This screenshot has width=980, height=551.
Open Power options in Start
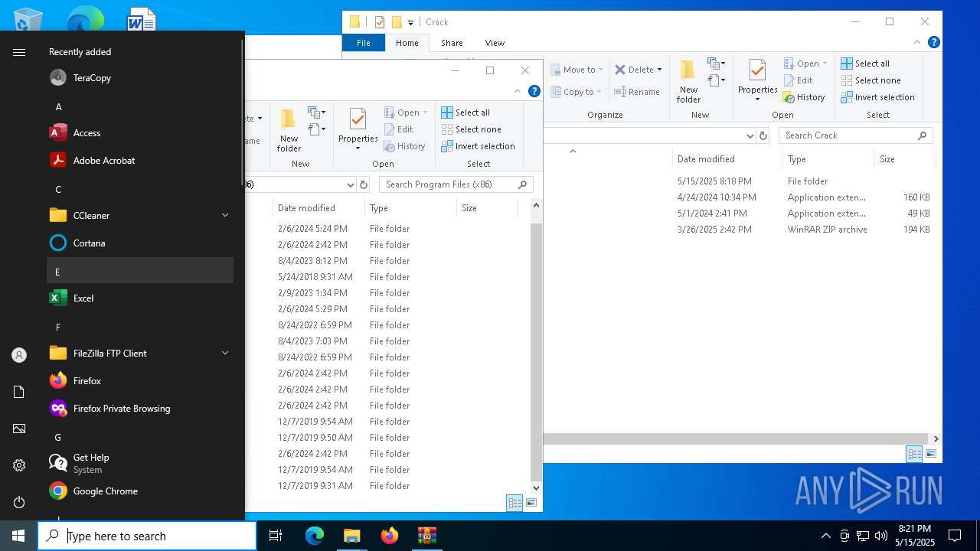click(x=19, y=502)
